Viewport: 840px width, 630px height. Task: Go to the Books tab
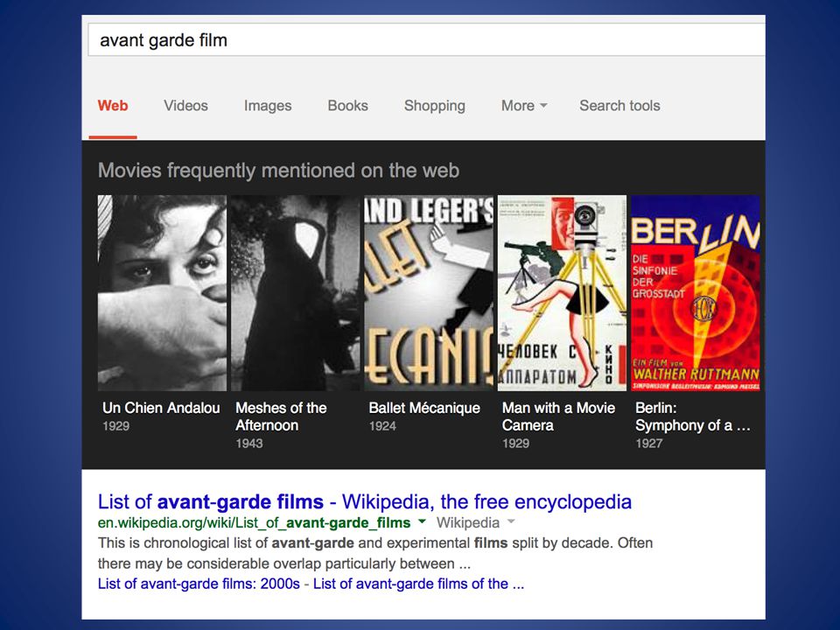347,106
